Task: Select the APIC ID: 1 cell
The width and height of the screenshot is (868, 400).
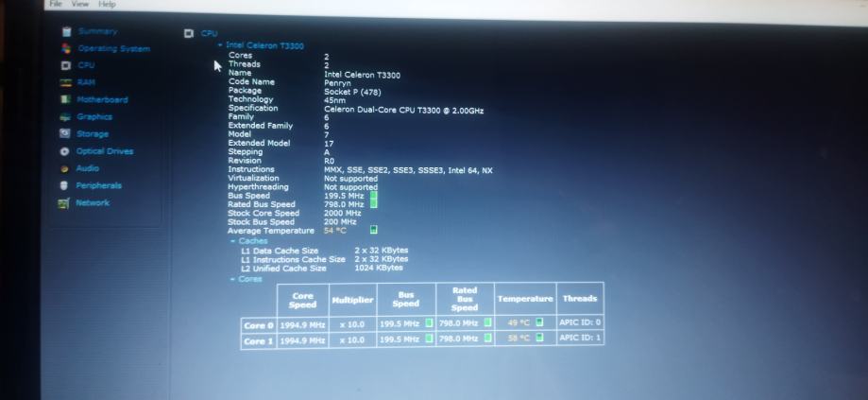Action: [580, 338]
